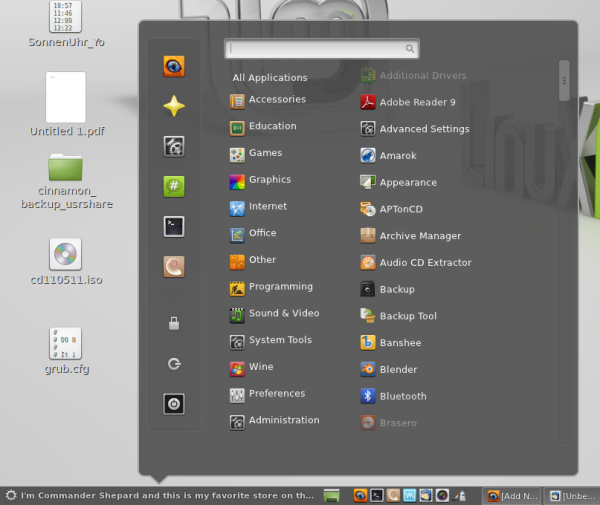Launch Amarok music player
This screenshot has width=600, height=505.
pyautogui.click(x=389, y=156)
